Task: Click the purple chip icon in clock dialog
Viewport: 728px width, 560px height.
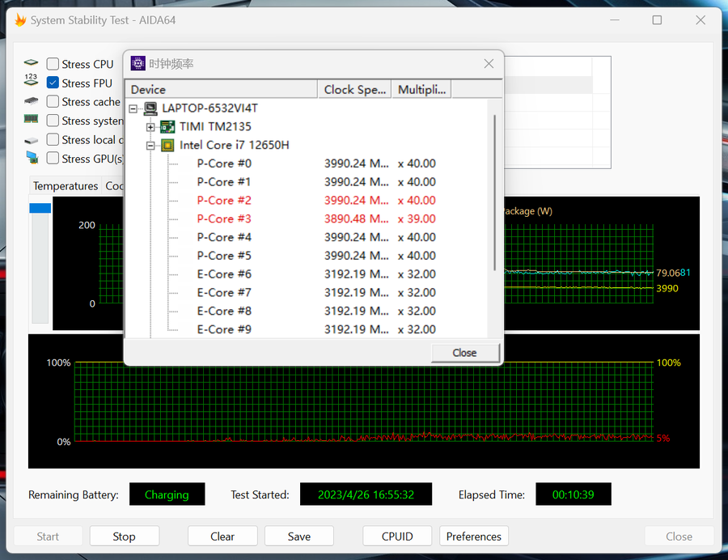Action: [138, 64]
